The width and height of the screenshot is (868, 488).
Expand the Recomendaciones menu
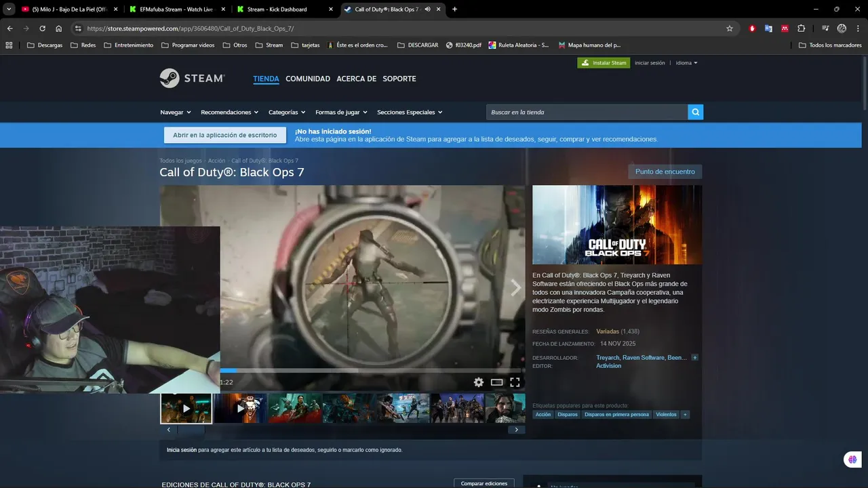point(230,113)
